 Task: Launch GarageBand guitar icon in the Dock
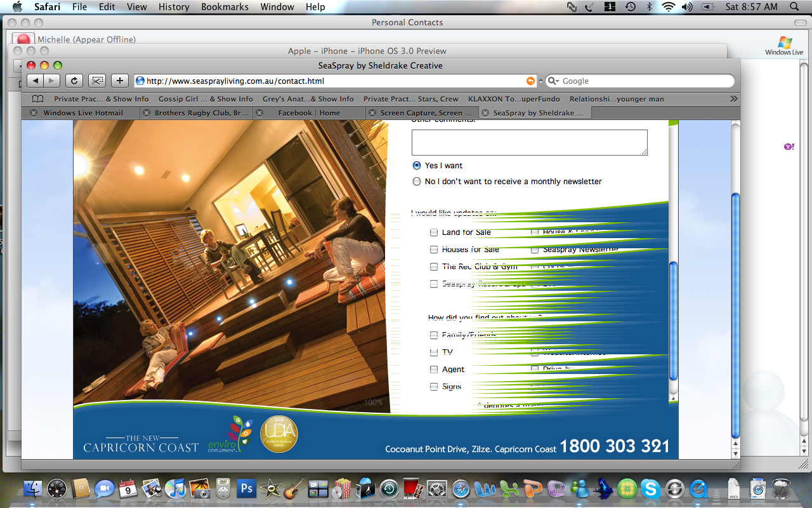294,488
